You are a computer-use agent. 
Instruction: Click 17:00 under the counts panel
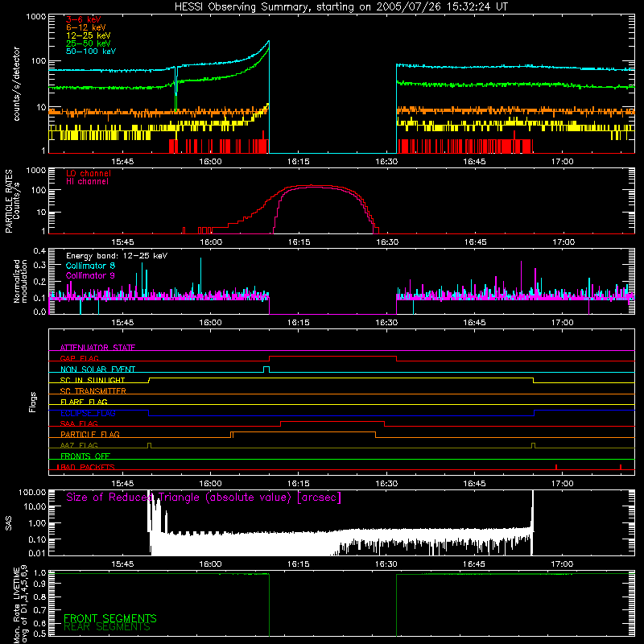click(562, 162)
